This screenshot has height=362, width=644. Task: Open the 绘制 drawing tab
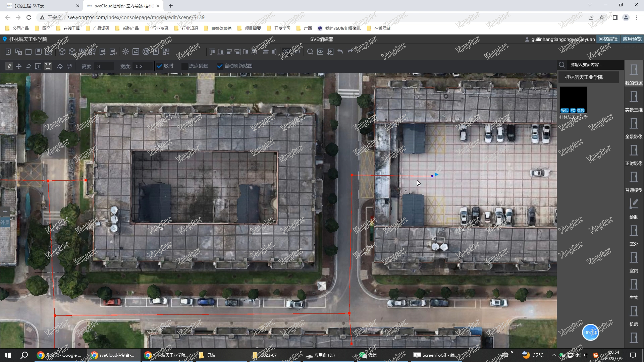point(634,208)
